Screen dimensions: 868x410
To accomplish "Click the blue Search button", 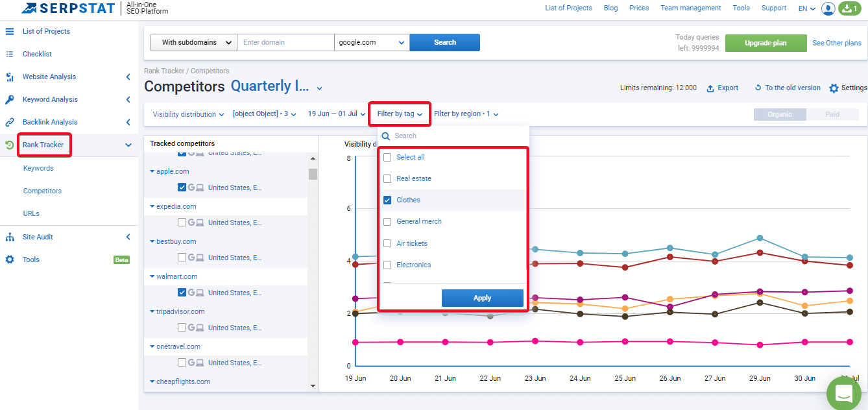I will click(x=445, y=42).
